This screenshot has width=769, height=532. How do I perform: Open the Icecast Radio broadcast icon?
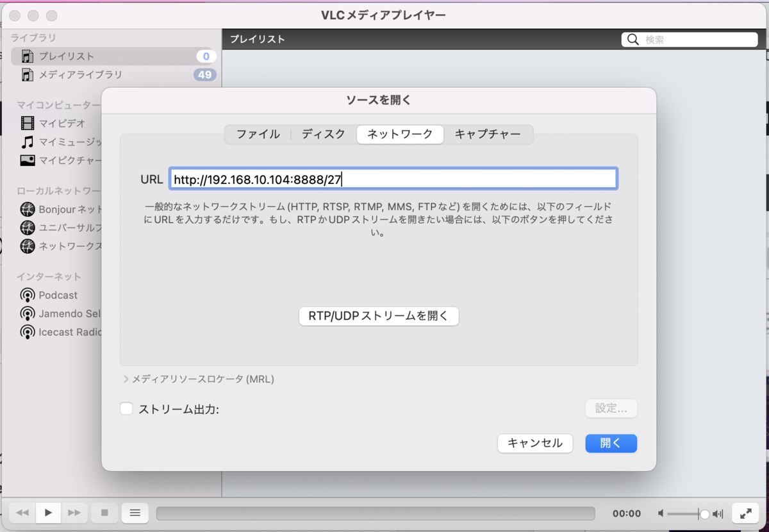pyautogui.click(x=27, y=333)
